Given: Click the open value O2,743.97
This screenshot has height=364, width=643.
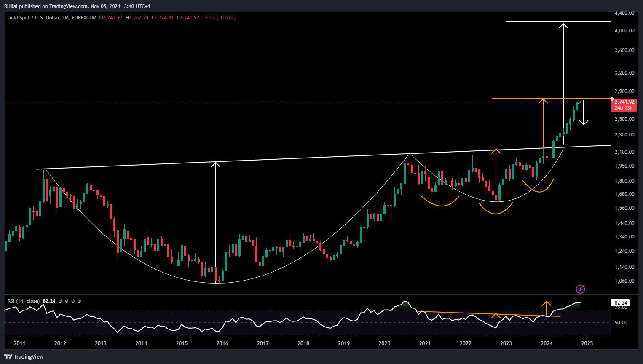Looking at the screenshot, I should click(111, 18).
